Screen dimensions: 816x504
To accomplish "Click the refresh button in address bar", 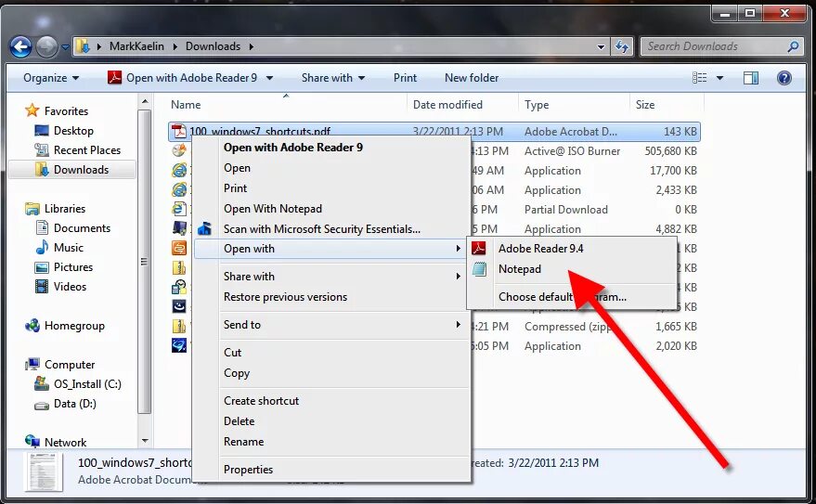I will click(x=622, y=46).
